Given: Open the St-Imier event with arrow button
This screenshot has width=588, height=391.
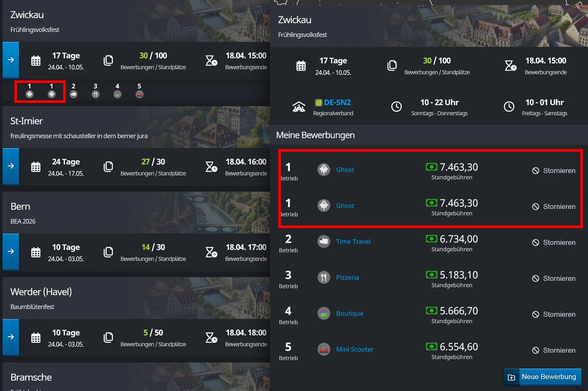Looking at the screenshot, I should point(11,166).
